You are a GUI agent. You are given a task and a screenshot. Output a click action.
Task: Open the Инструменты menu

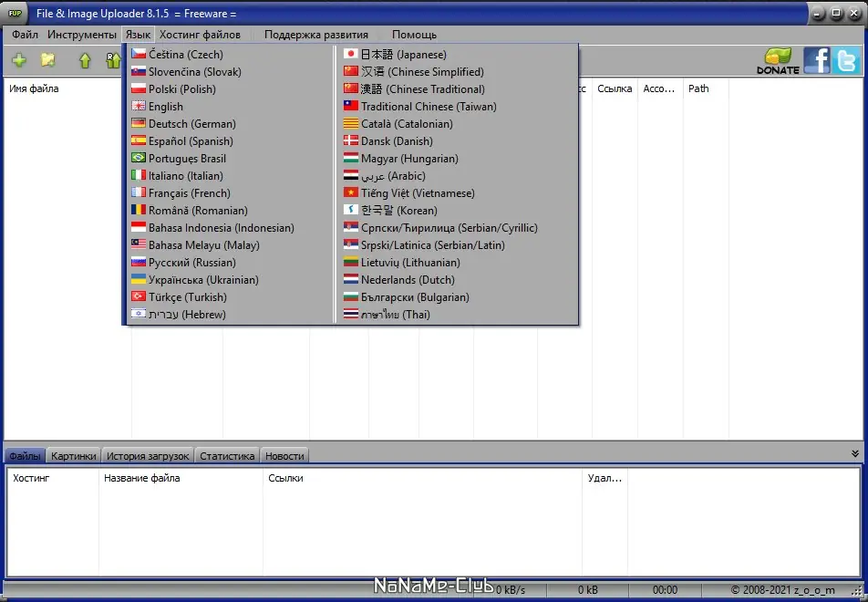tap(82, 35)
